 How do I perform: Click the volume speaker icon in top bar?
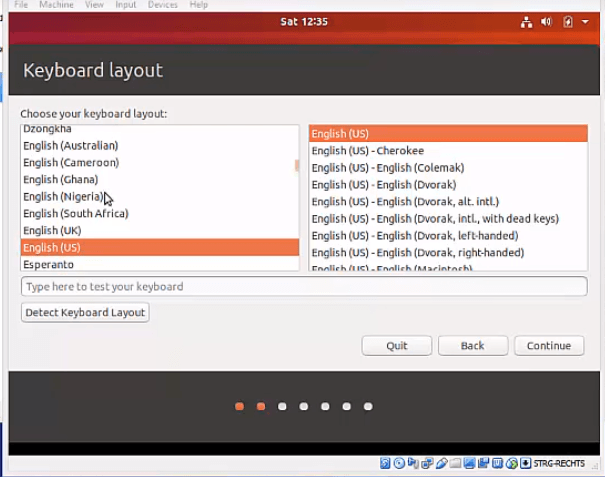click(547, 22)
